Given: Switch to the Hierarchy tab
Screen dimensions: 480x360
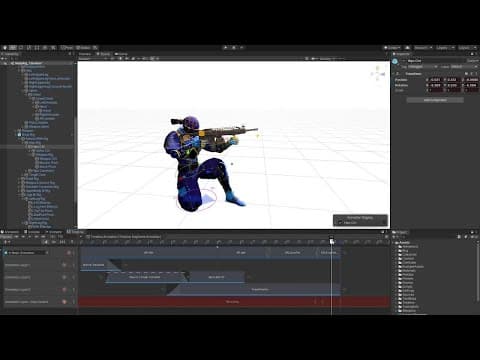Looking at the screenshot, I should tap(11, 54).
